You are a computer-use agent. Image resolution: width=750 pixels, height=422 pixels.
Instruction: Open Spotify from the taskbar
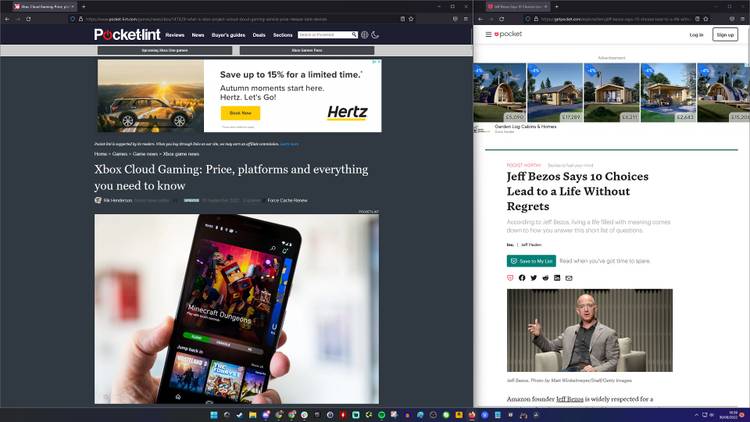pyautogui.click(x=382, y=415)
